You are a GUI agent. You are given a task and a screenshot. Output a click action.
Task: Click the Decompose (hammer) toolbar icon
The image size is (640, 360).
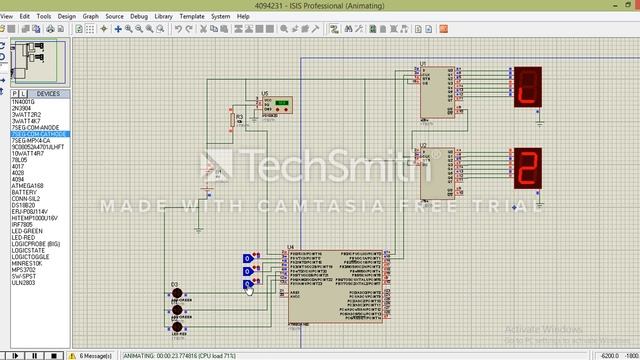(316, 29)
